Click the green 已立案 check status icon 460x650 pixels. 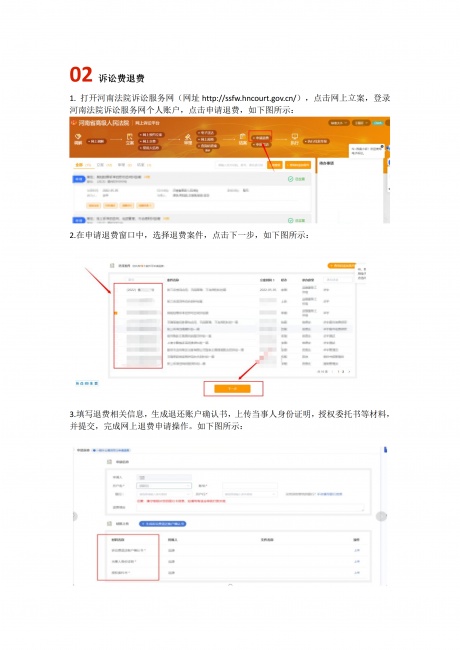291,179
